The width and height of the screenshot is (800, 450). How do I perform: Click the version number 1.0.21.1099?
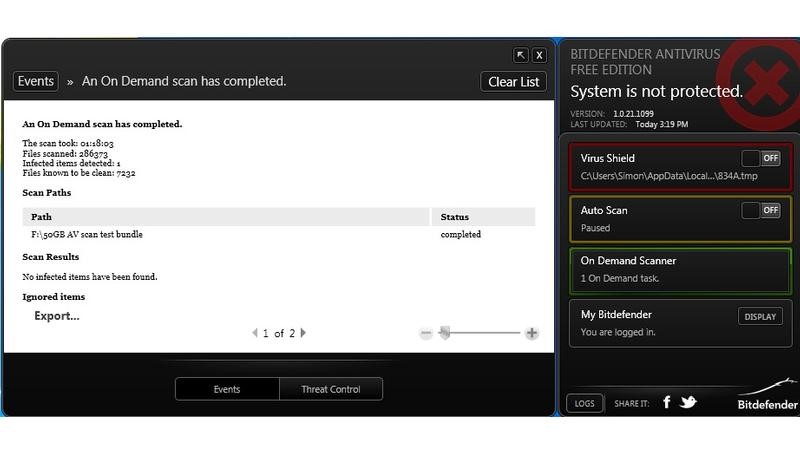(633, 114)
